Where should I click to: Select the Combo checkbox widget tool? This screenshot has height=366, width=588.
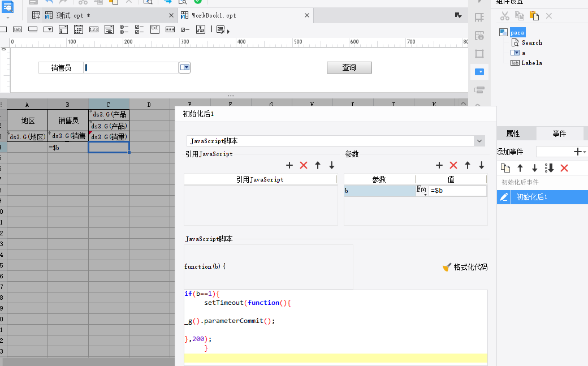pos(63,29)
